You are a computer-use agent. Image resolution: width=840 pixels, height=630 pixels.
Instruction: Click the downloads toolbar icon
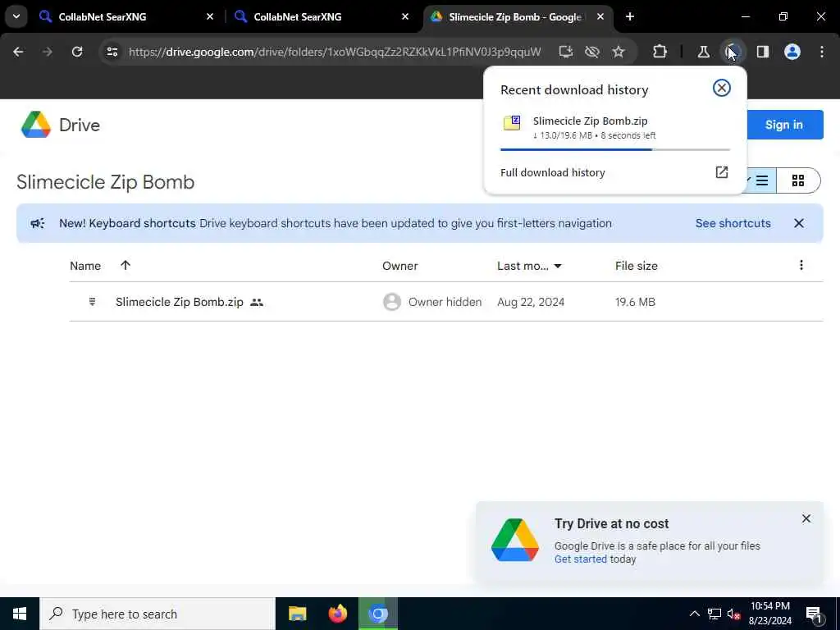click(732, 52)
